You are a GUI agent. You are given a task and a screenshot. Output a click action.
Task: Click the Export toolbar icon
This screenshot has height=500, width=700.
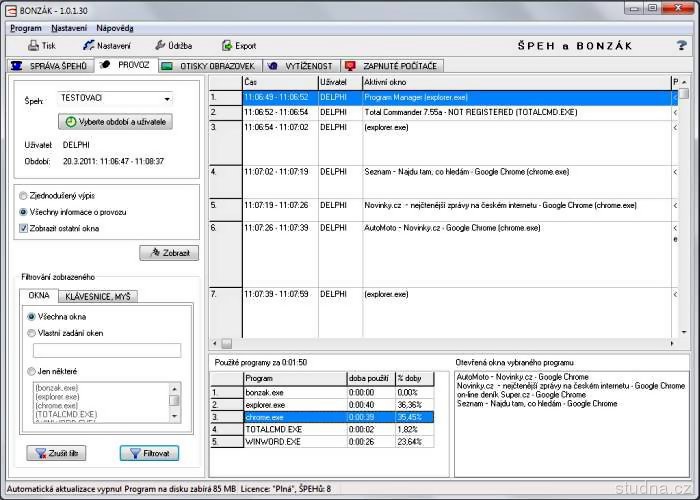point(227,46)
